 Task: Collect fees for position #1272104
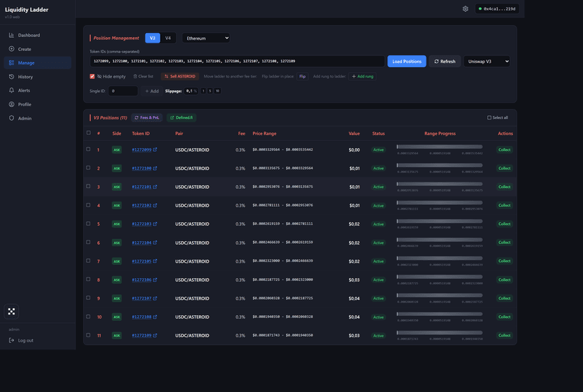tap(504, 242)
